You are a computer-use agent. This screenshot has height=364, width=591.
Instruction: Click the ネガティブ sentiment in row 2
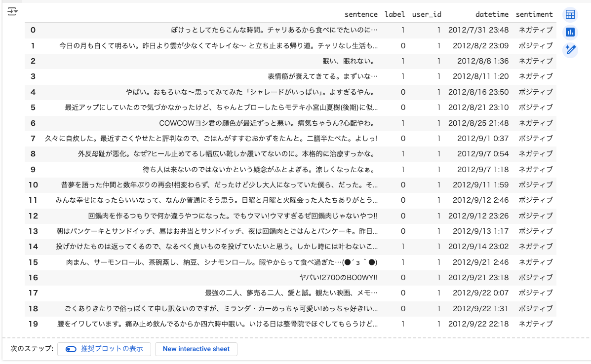[x=536, y=61]
